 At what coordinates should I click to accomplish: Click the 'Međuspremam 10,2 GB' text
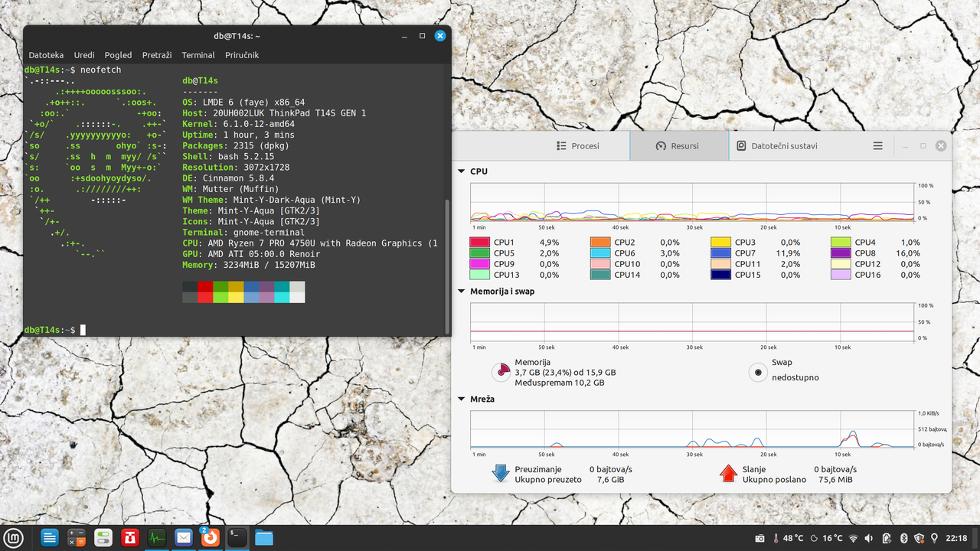tap(560, 383)
